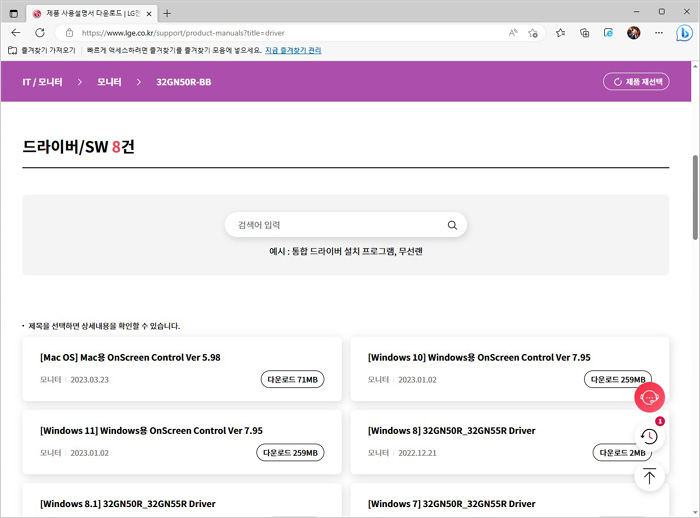Open the Bing chat sidebar icon
This screenshot has height=518, width=700.
pyautogui.click(x=684, y=33)
